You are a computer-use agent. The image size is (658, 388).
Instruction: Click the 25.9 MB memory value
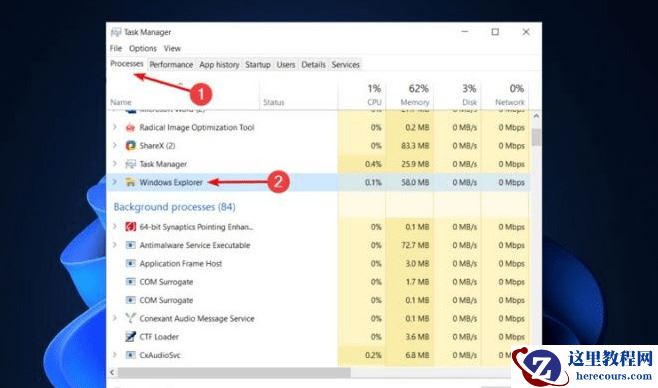(415, 164)
